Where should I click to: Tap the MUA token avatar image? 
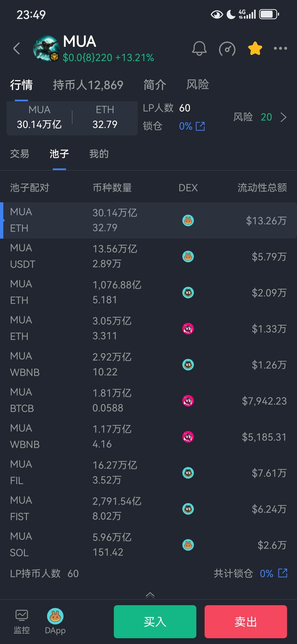(46, 48)
